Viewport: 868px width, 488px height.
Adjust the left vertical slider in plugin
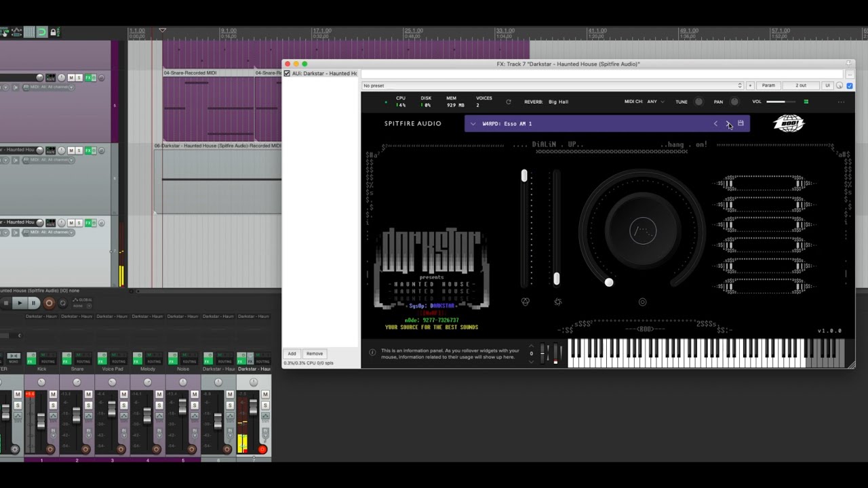pyautogui.click(x=524, y=227)
